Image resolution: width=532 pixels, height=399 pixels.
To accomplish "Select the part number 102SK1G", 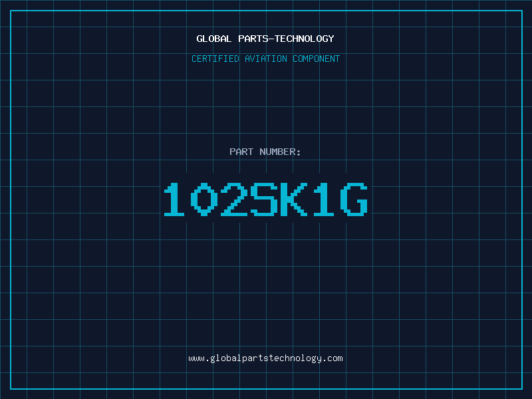I will tap(265, 199).
